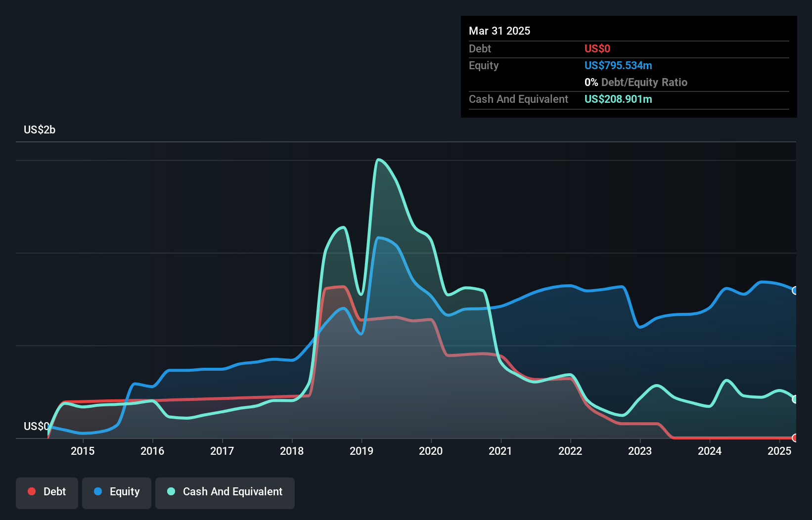
Task: Click the US$0 y-axis label
Action: tap(37, 426)
